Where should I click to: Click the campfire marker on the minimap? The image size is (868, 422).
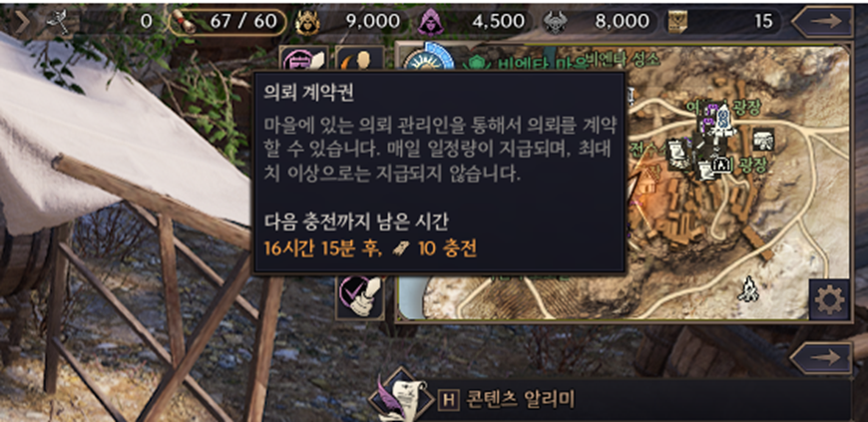(748, 288)
